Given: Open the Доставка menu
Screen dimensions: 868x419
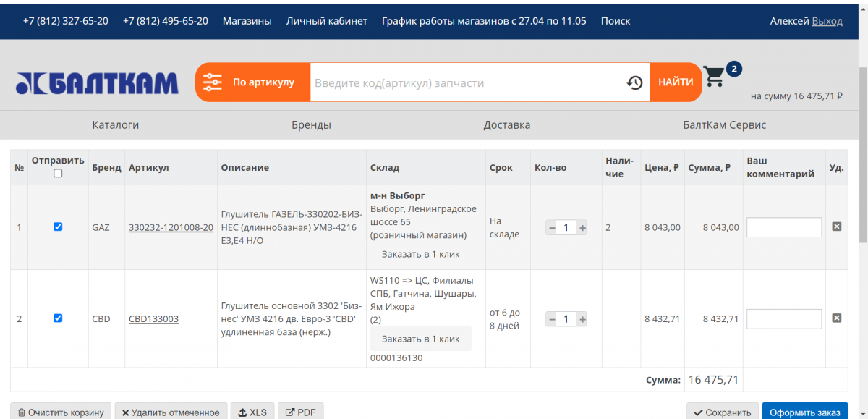Looking at the screenshot, I should (x=507, y=124).
